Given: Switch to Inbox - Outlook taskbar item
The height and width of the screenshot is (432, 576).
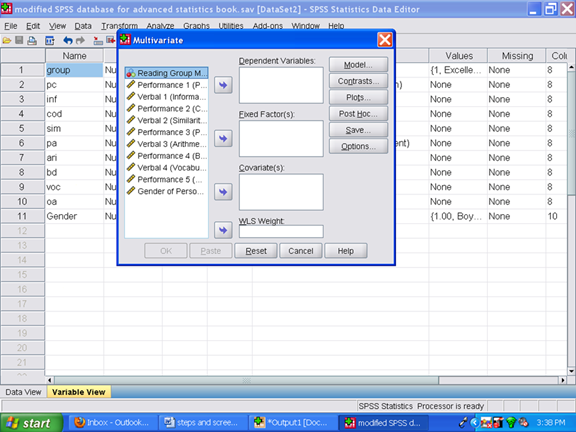Looking at the screenshot, I should [x=112, y=423].
